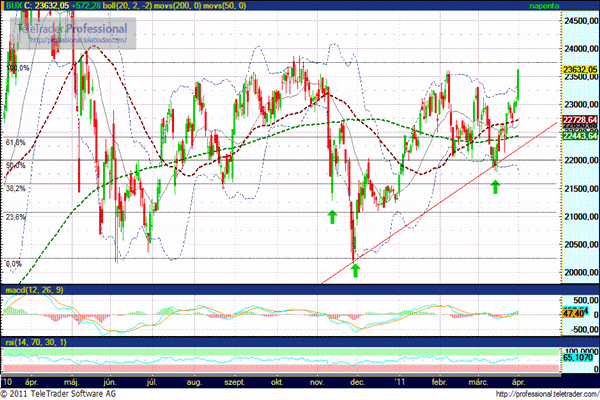The image size is (600, 400).
Task: Select the 61.8% Fibonacci level label
Action: click(16, 143)
